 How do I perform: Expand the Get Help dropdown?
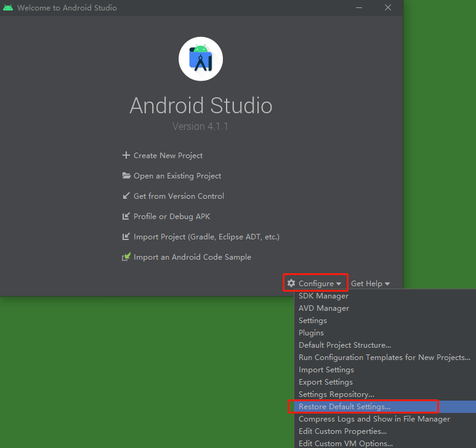pyautogui.click(x=370, y=283)
